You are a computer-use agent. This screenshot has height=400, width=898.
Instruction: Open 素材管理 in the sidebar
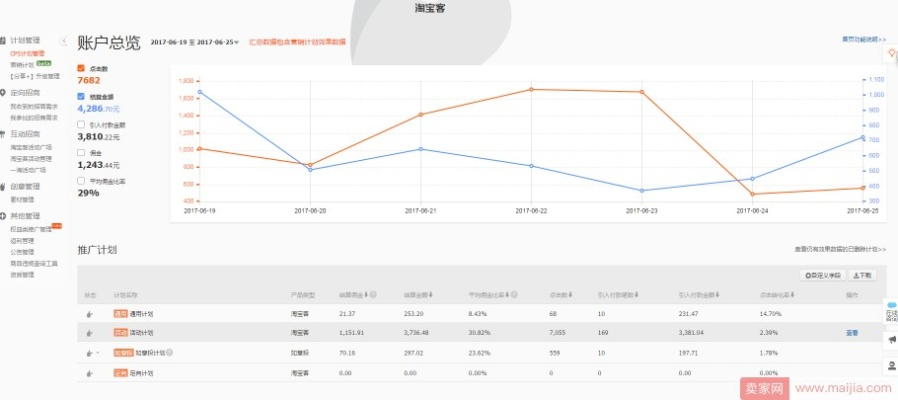click(22, 199)
